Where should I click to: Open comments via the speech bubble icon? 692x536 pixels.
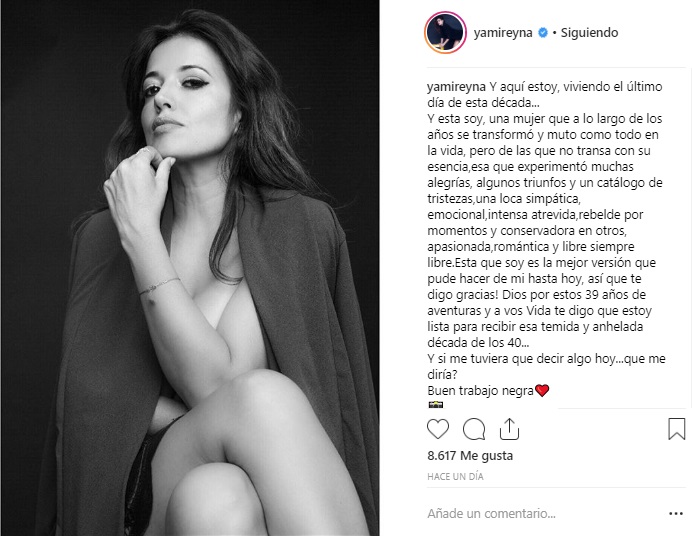(x=474, y=429)
